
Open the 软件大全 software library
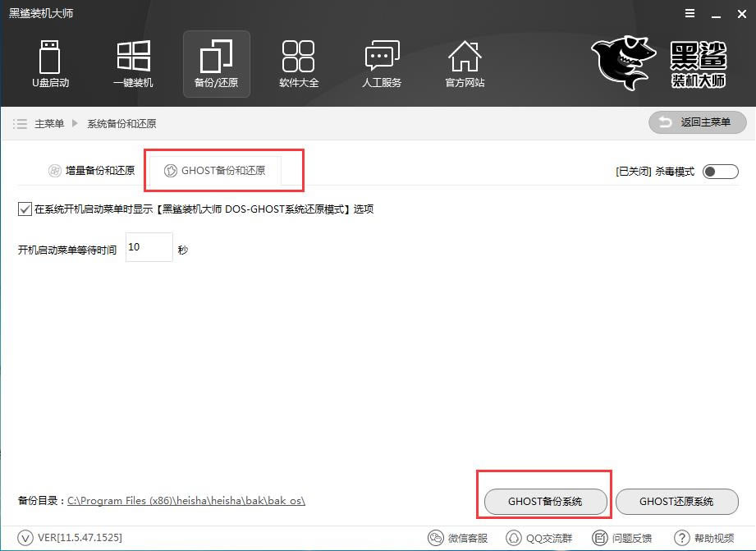click(x=299, y=64)
